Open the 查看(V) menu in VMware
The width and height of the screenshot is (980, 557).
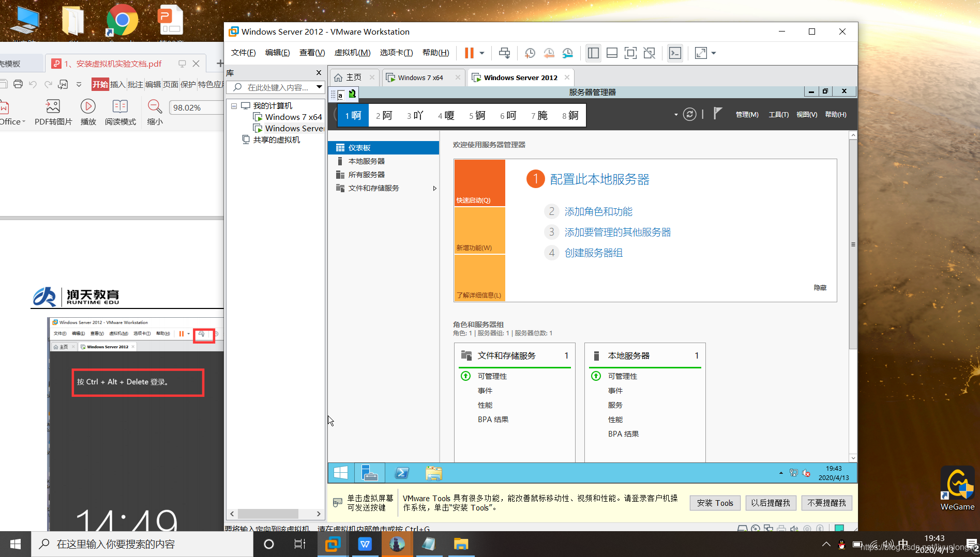click(312, 53)
